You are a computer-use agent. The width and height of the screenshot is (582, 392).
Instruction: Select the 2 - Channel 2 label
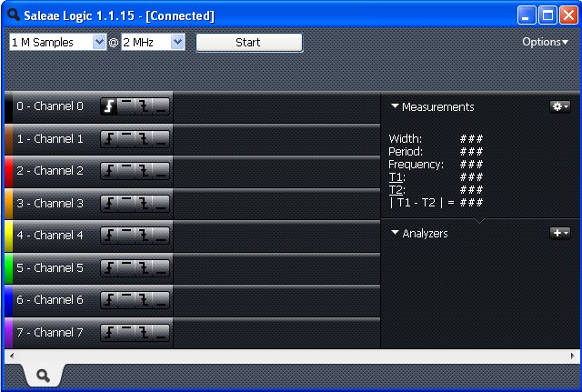(50, 171)
